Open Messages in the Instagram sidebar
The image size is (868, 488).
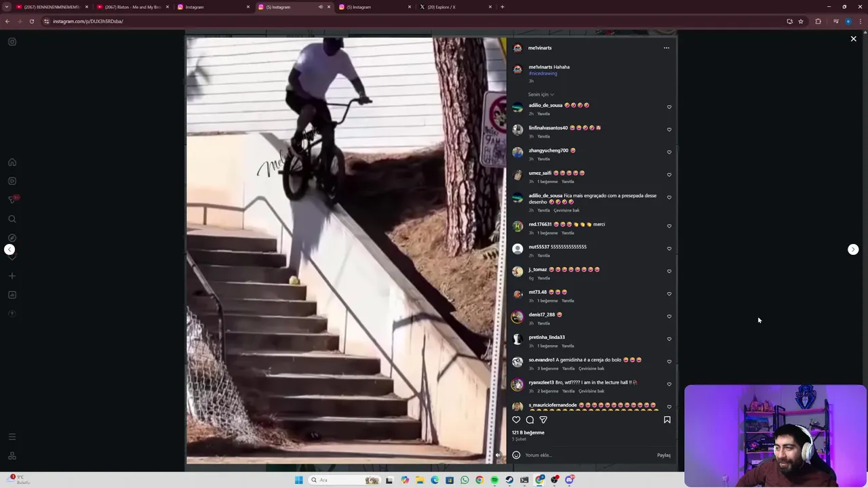[12, 200]
